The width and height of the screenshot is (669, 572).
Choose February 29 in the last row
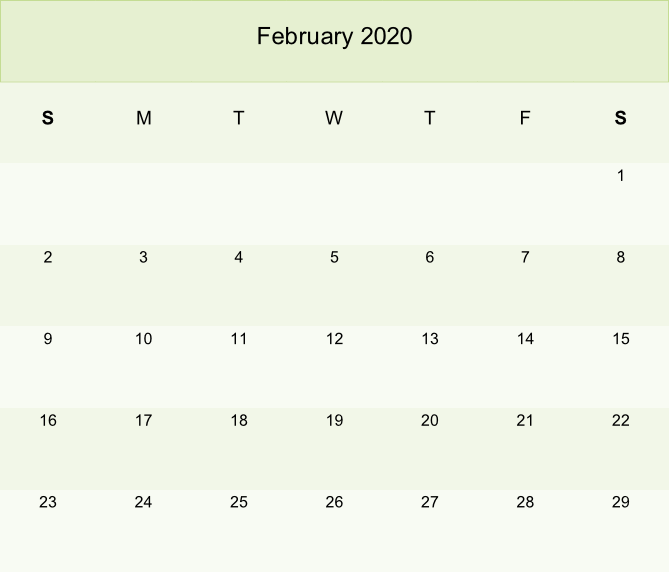(620, 502)
